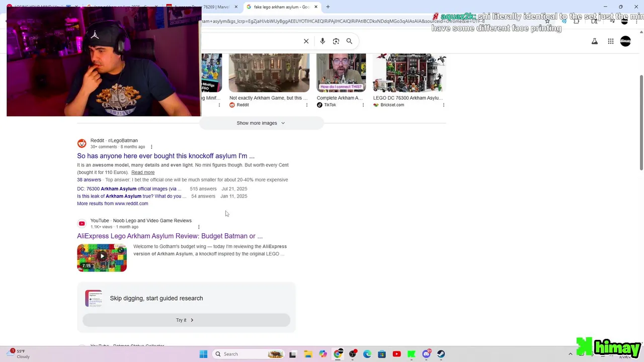Screen dimensions: 644x362
Task: Click the YouTube favicon beside Noob Lego
Action: (82, 223)
